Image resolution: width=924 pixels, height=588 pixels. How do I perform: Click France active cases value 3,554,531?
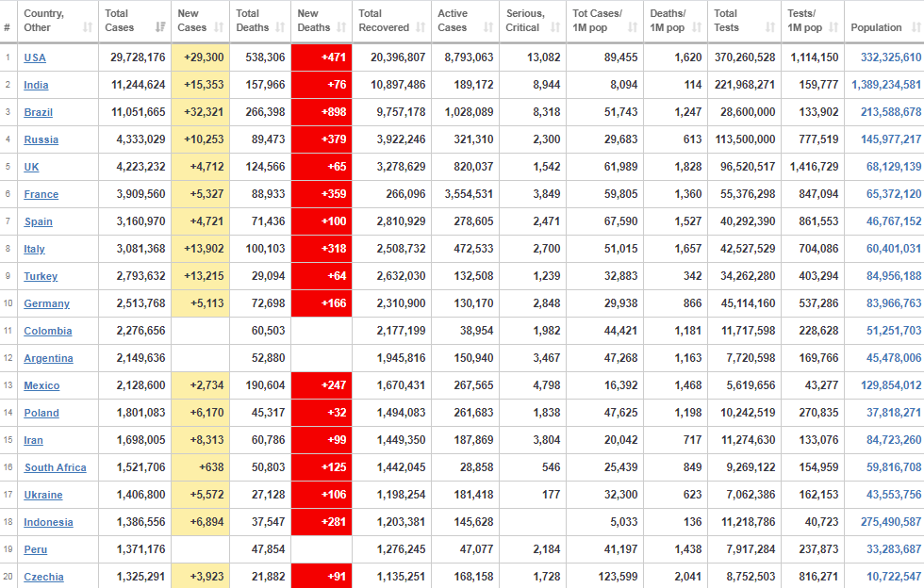(x=470, y=194)
